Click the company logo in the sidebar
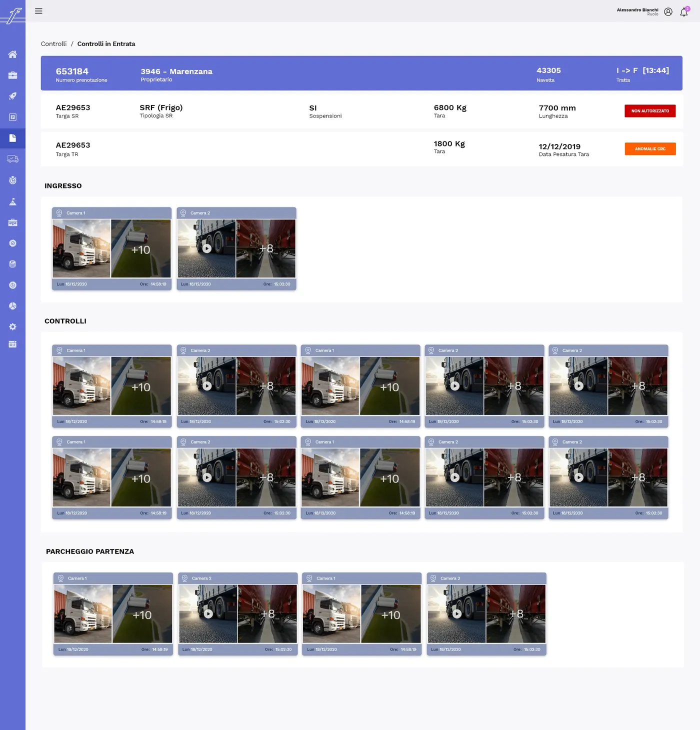Screen dimensions: 700x730 (12, 15)
